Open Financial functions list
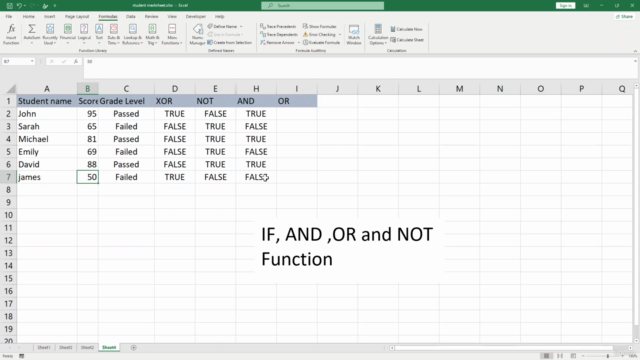Image resolution: width=640 pixels, height=360 pixels. point(68,34)
